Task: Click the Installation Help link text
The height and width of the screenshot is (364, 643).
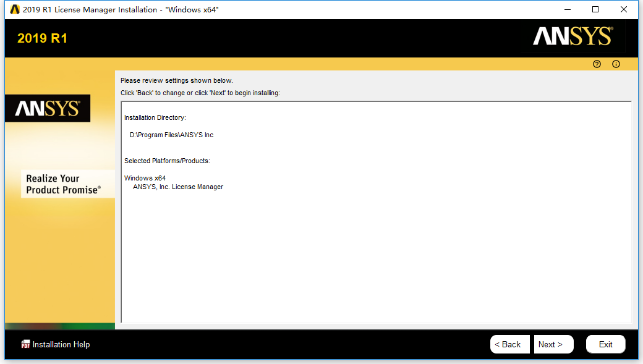Action: 61,344
